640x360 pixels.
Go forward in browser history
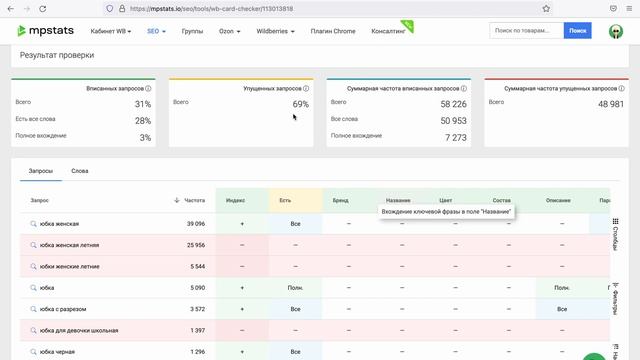tap(27, 9)
